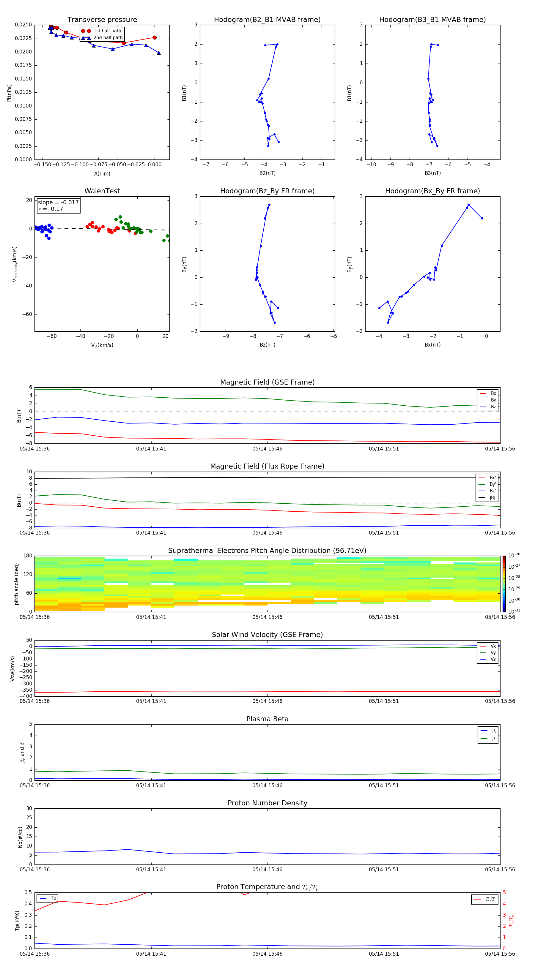The image size is (535, 980).
Task: Click the '2nd half path' legend entry
Action: pos(103,38)
